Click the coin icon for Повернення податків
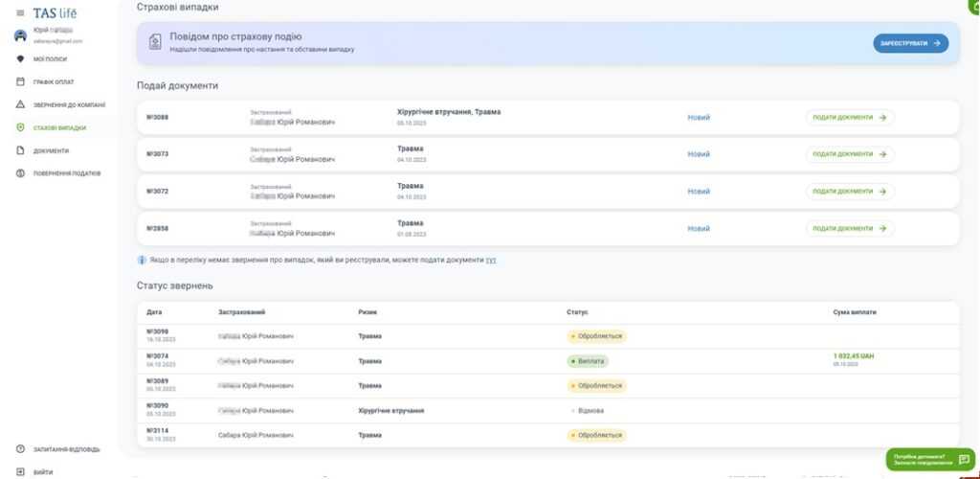Image resolution: width=980 pixels, height=479 pixels. 20,173
